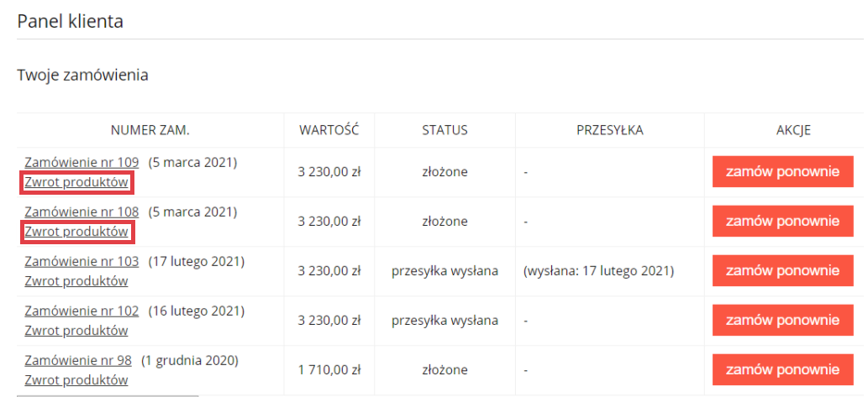
Task: Open order link Zamówienie nr 109
Action: [82, 163]
